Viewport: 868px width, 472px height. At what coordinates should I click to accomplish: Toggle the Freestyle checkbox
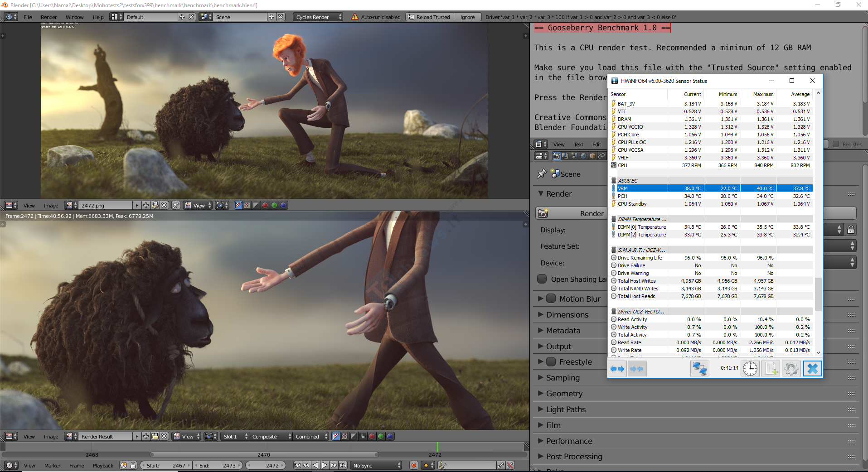click(x=551, y=361)
